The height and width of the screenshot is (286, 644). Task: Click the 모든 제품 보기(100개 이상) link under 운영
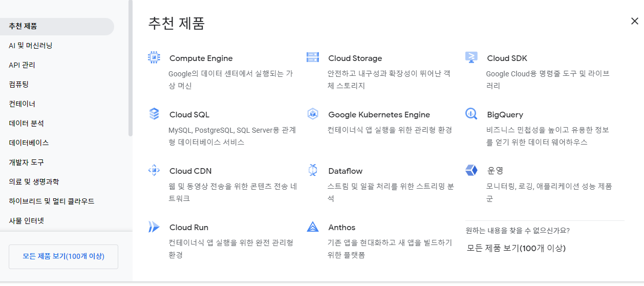(x=517, y=248)
